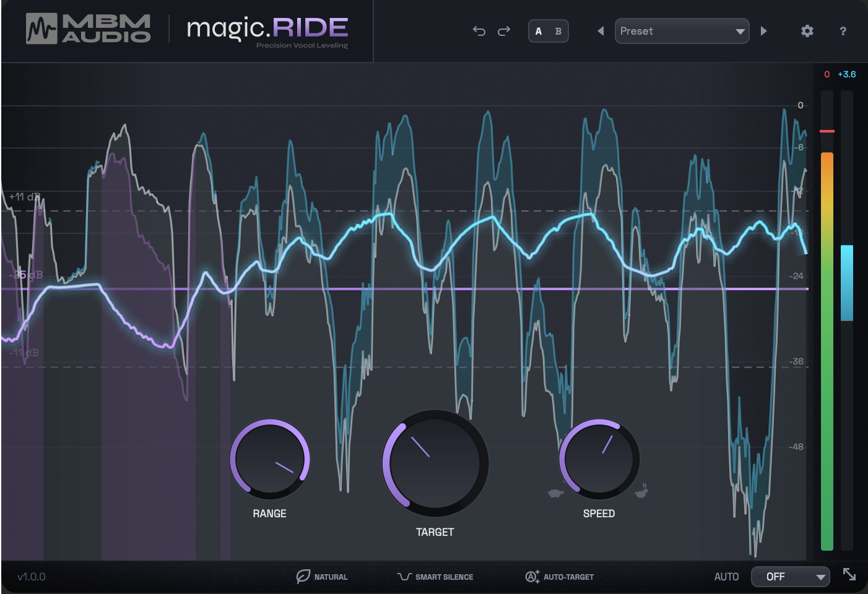This screenshot has width=868, height=594.
Task: Click the -48 scale marking
Action: click(797, 447)
